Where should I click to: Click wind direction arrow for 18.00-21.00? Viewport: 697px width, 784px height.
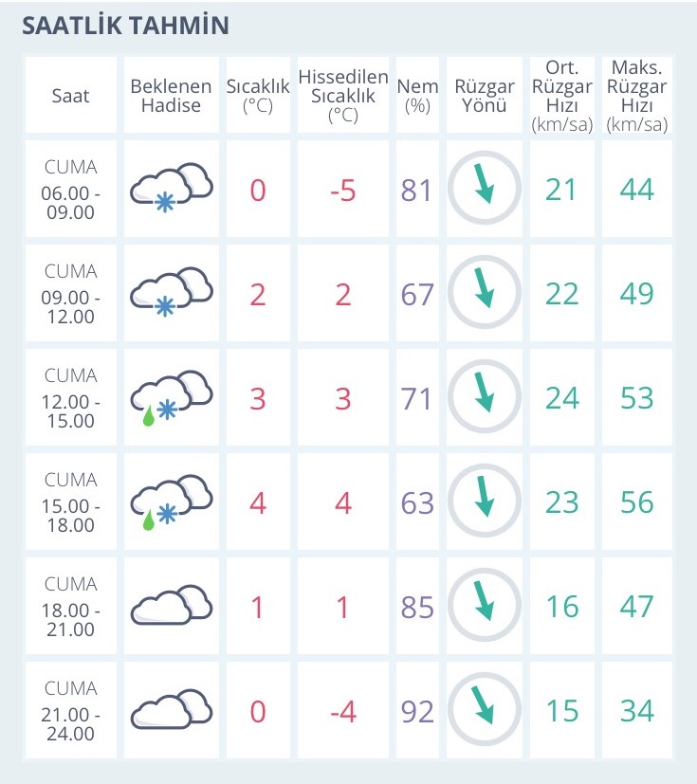pyautogui.click(x=484, y=605)
